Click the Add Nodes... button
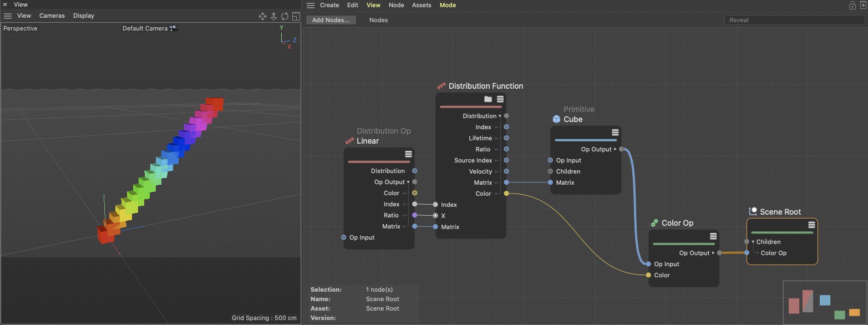The width and height of the screenshot is (868, 325). tap(331, 20)
